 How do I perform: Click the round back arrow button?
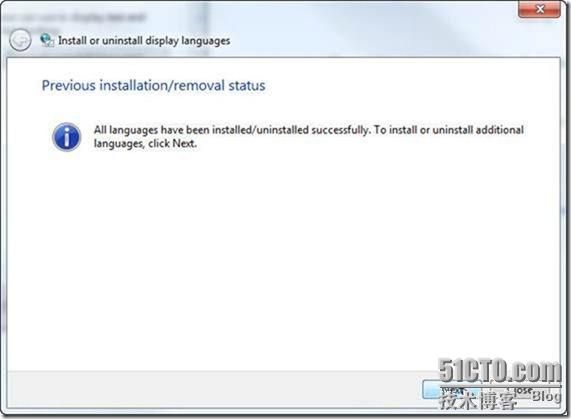[x=20, y=40]
